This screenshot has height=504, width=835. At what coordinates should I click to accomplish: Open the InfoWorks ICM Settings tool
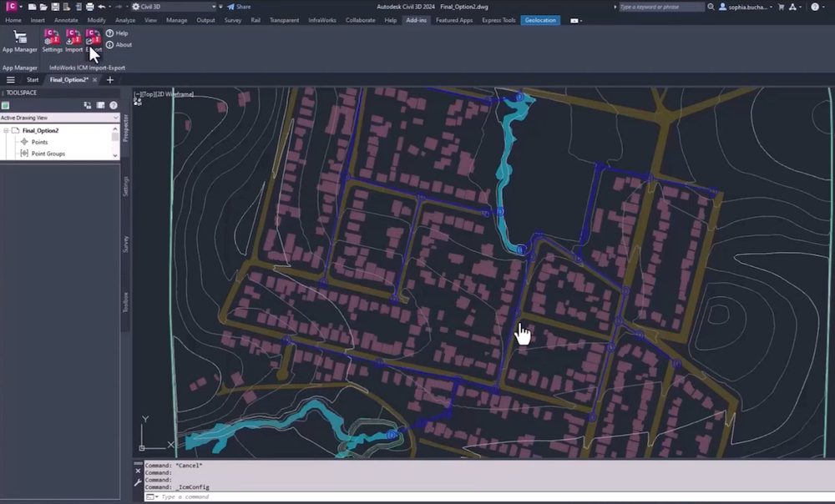click(52, 39)
